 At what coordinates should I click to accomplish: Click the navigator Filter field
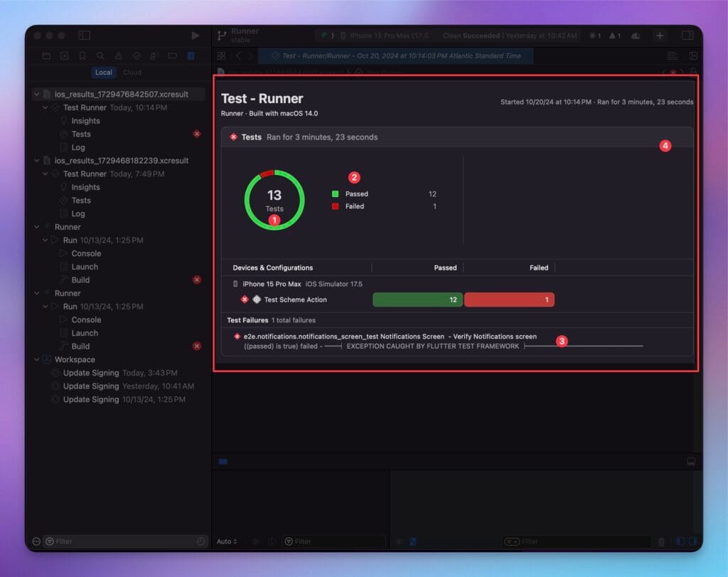124,541
